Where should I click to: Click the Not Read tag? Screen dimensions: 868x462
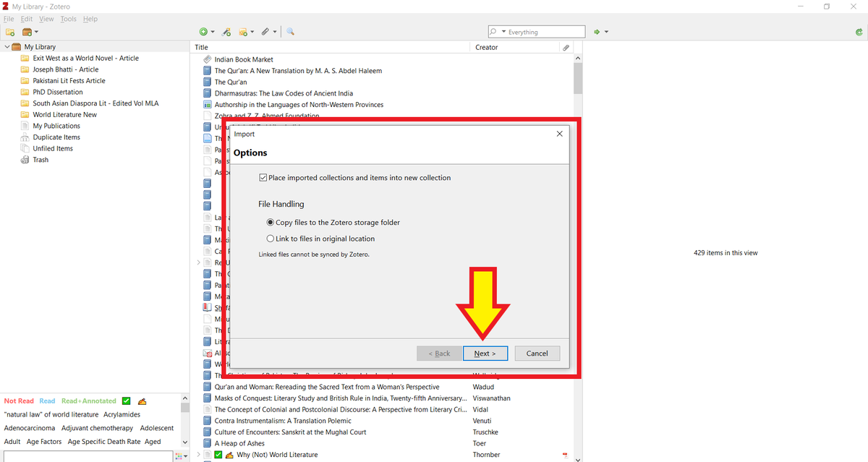(x=19, y=401)
